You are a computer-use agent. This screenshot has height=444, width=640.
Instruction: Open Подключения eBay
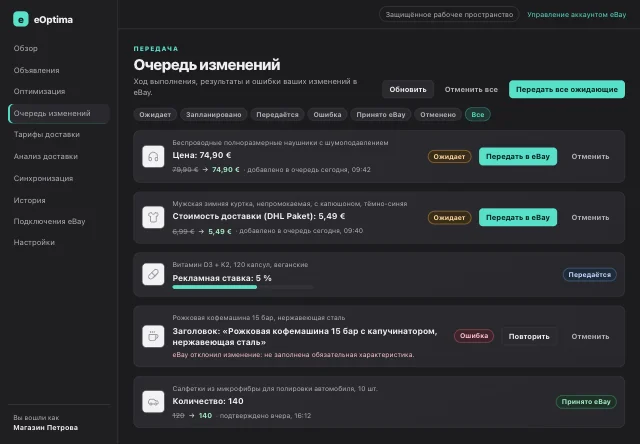pos(49,221)
